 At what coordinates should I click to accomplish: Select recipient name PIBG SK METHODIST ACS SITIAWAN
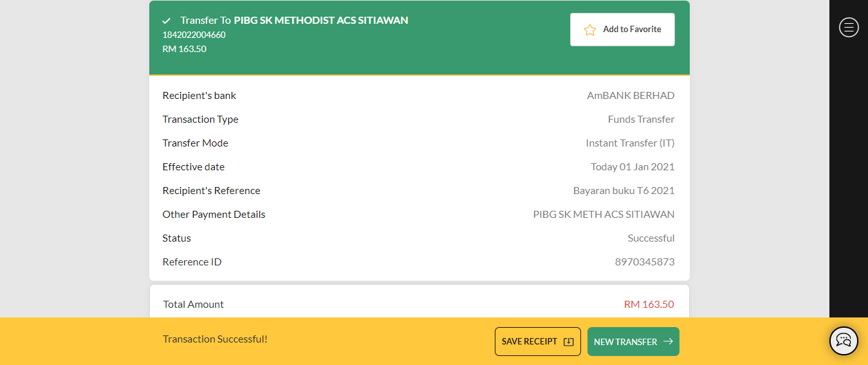pos(320,21)
